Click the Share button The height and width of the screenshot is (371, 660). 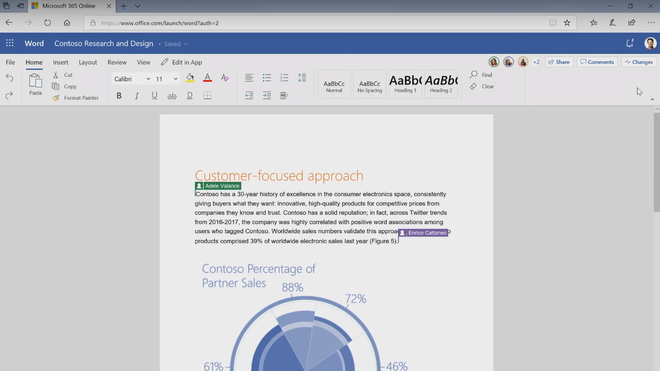pyautogui.click(x=559, y=62)
